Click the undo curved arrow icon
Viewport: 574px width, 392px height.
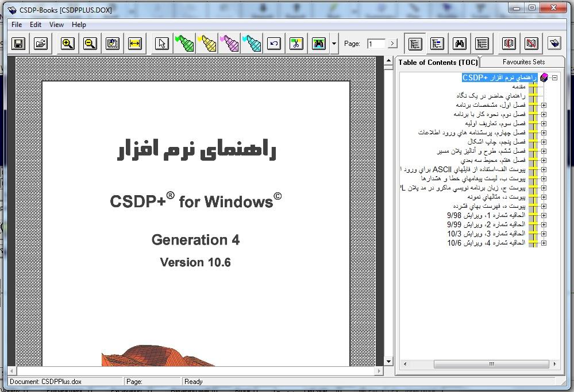pos(274,44)
